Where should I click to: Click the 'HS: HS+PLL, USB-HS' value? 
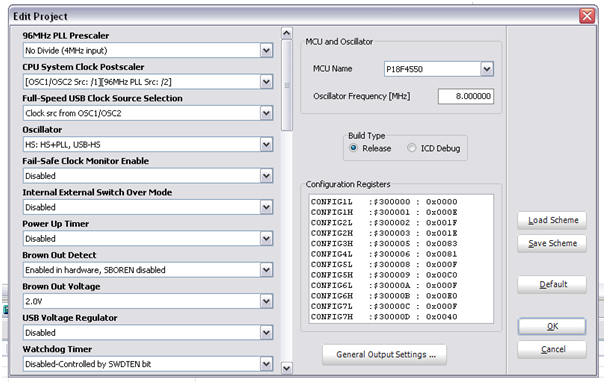(63, 144)
